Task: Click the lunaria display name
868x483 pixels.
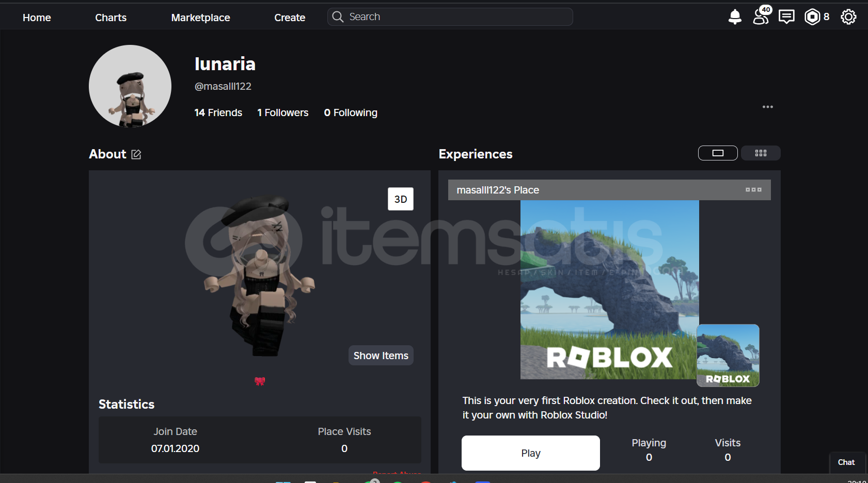Action: (225, 64)
